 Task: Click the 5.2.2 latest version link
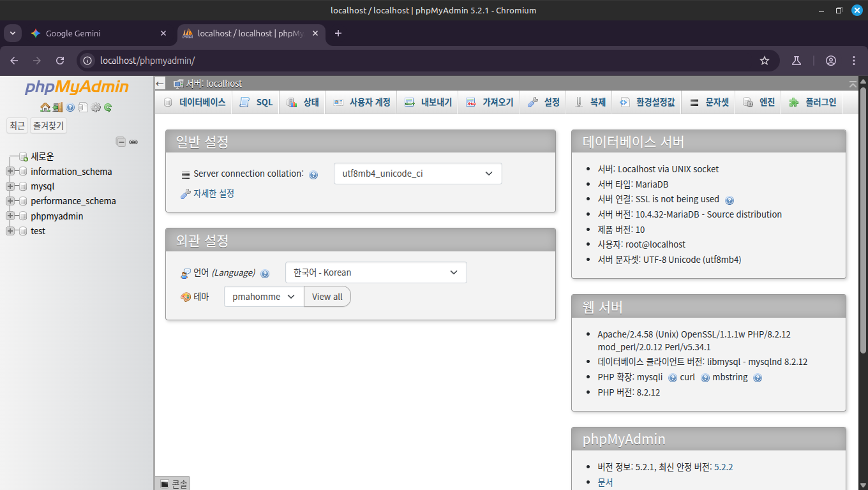point(724,467)
